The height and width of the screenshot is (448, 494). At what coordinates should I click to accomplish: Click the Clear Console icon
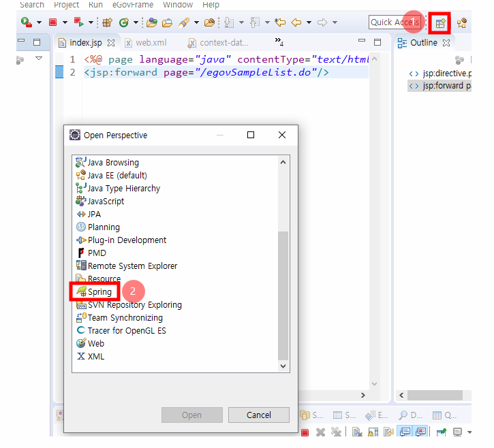(x=356, y=432)
